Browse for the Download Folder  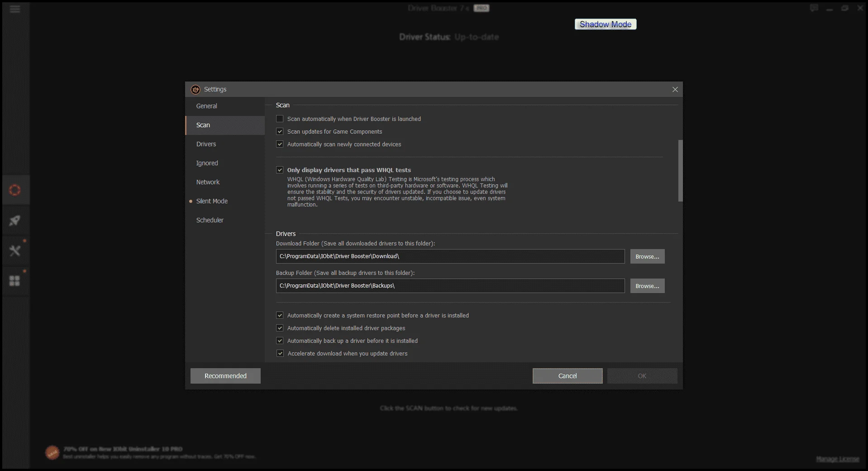tap(647, 256)
